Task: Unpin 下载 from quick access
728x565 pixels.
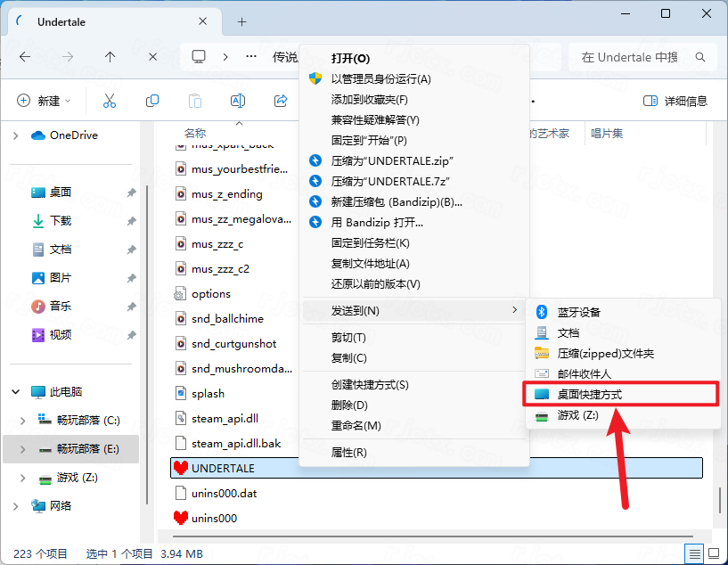Action: [131, 221]
